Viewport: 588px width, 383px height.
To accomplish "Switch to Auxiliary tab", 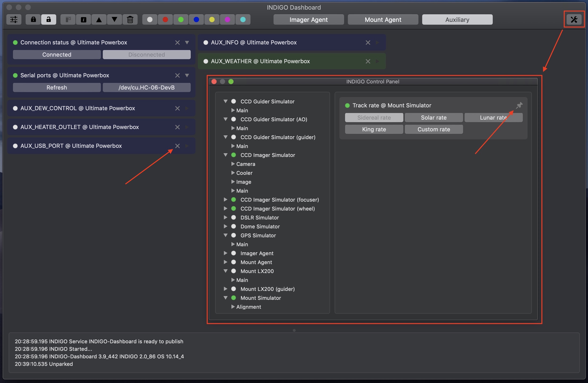I will point(457,20).
